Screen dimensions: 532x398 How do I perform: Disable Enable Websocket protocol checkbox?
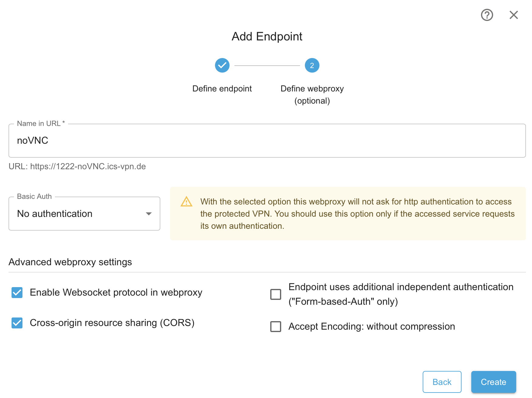17,293
